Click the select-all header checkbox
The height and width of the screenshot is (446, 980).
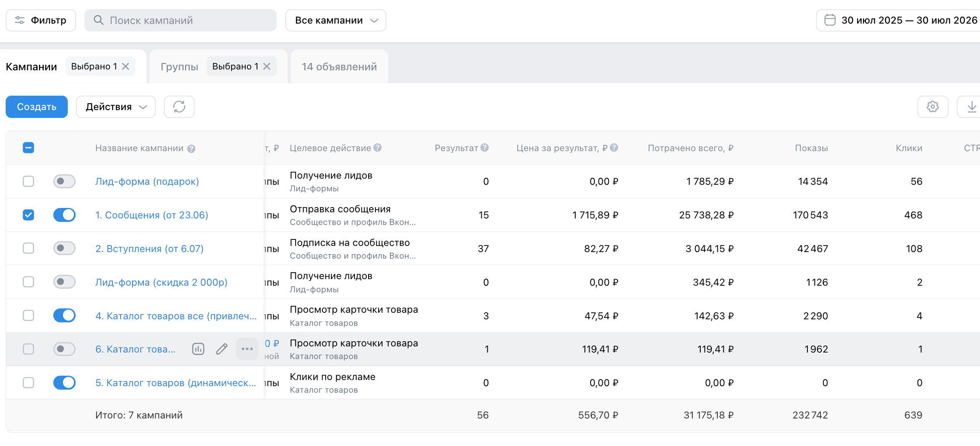tap(28, 148)
